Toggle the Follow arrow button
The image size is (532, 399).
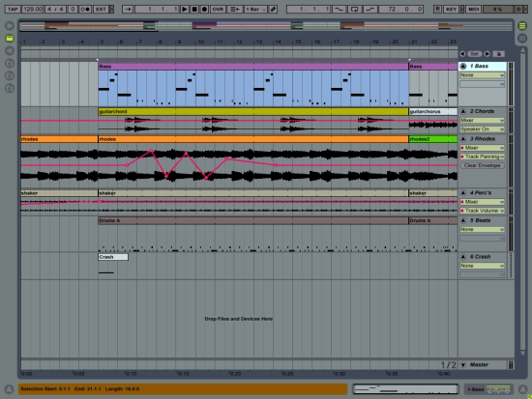tap(128, 9)
